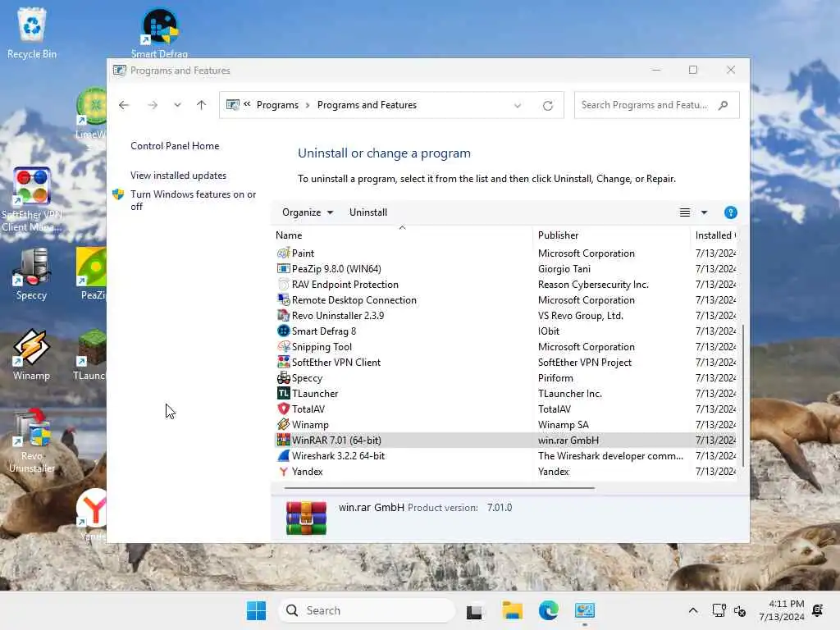
Task: Open Revo Uninstaller desktop shortcut
Action: point(32,441)
